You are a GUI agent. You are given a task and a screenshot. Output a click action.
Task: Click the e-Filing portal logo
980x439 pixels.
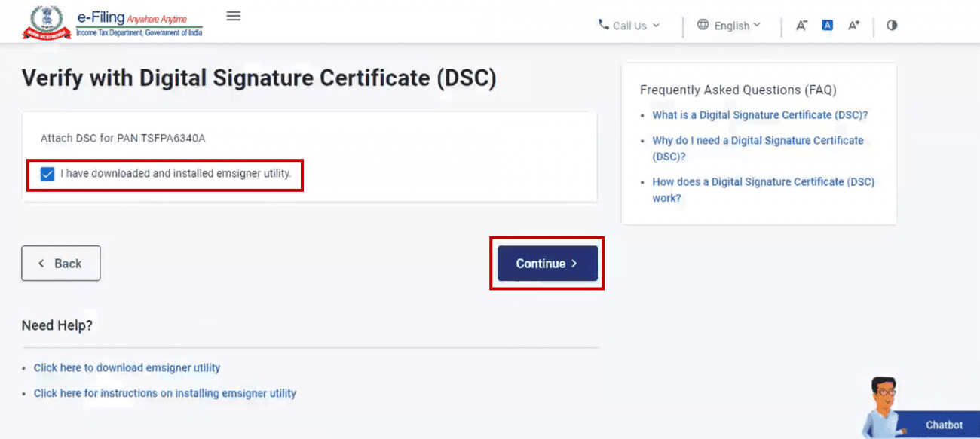113,23
